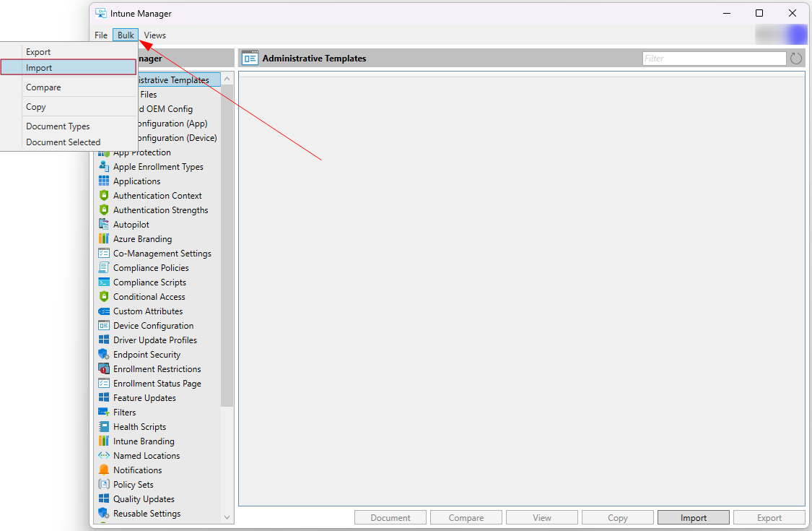Screen dimensions: 812x531
Task: Click the Named Locations icon
Action: click(103, 455)
